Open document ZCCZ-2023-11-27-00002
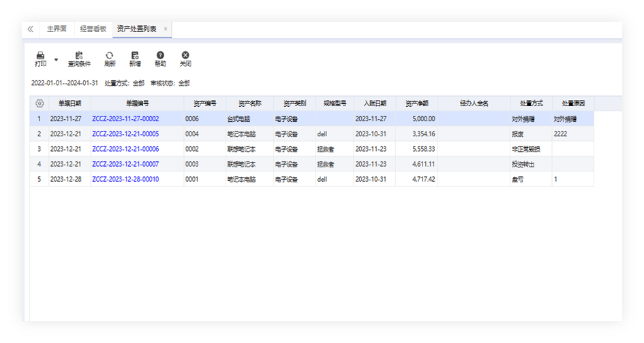Image resolution: width=644 pixels, height=343 pixels. 125,119
